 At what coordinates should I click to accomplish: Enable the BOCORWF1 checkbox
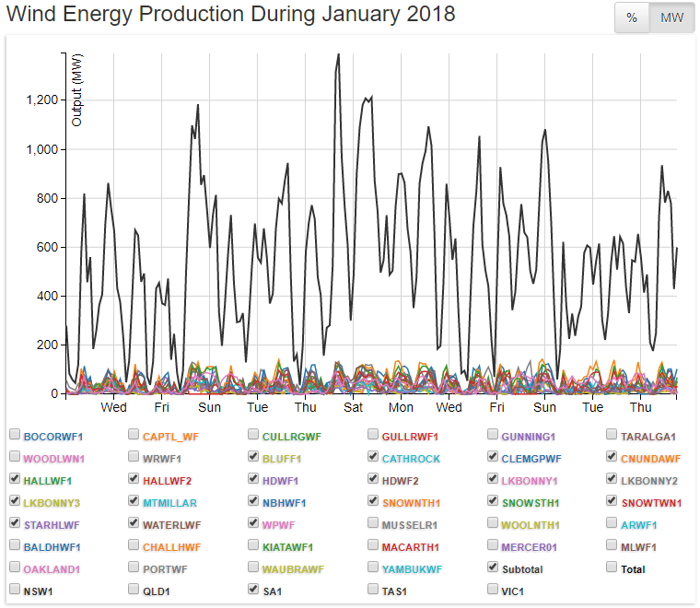(x=15, y=436)
